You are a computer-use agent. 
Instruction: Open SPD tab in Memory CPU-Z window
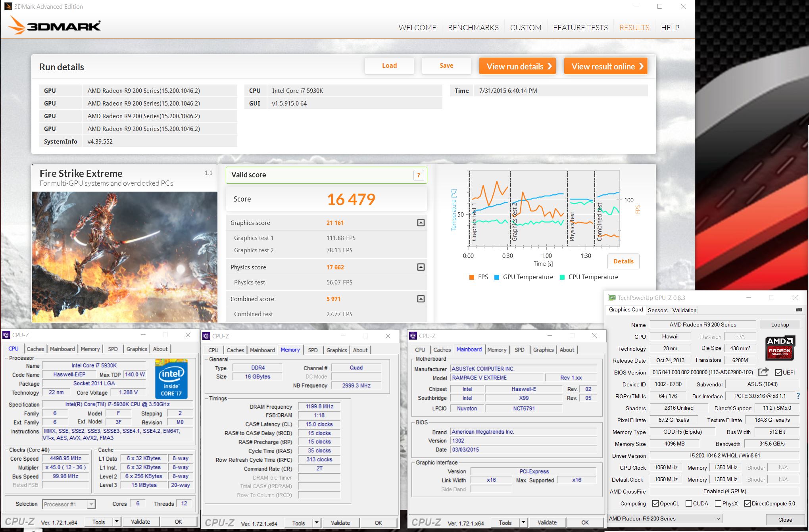pos(313,350)
